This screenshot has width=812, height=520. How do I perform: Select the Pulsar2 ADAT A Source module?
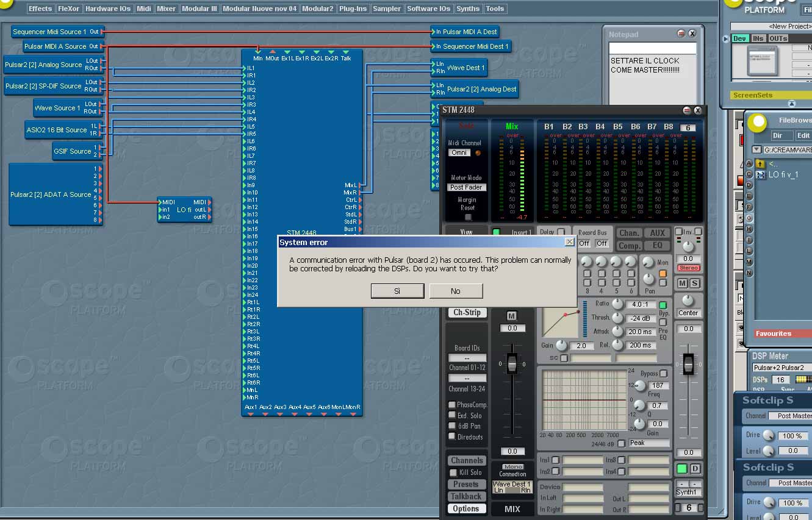(56, 194)
